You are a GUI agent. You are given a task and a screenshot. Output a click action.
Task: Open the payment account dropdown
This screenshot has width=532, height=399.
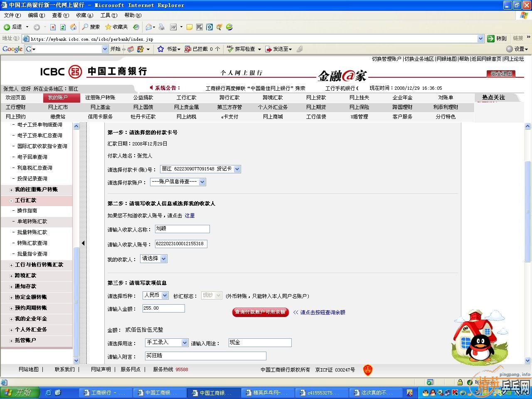pyautogui.click(x=202, y=182)
